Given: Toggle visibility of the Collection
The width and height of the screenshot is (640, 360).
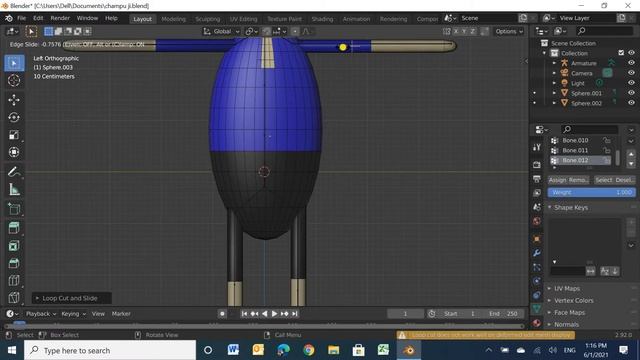Looking at the screenshot, I should [x=631, y=53].
